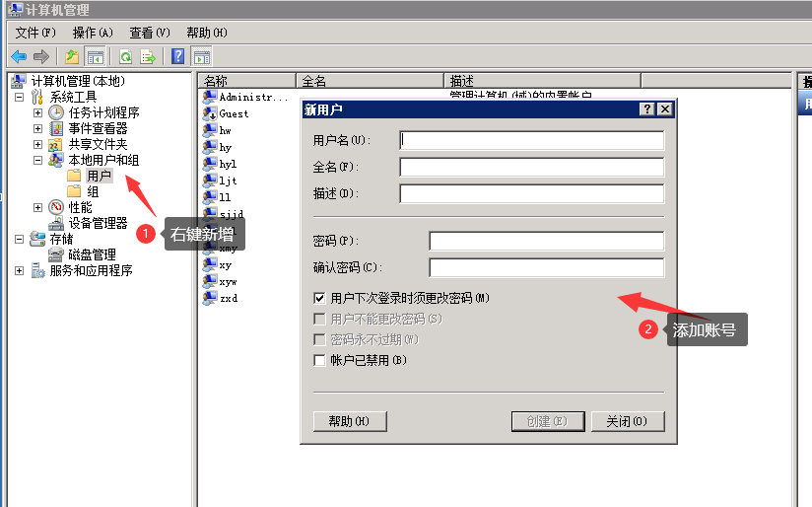Click the 设备管理器 icon
Viewport: 812px width, 507px height.
pyautogui.click(x=56, y=223)
